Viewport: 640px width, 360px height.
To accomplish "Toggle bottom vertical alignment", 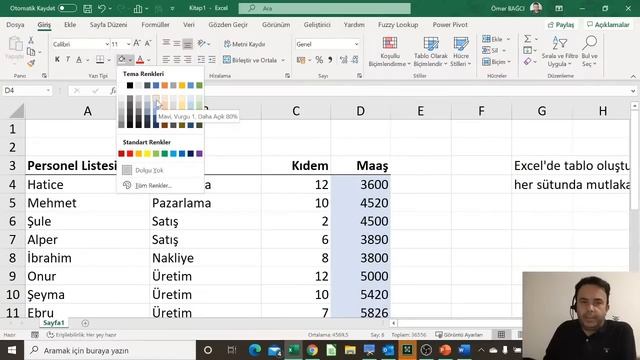I will coord(188,43).
